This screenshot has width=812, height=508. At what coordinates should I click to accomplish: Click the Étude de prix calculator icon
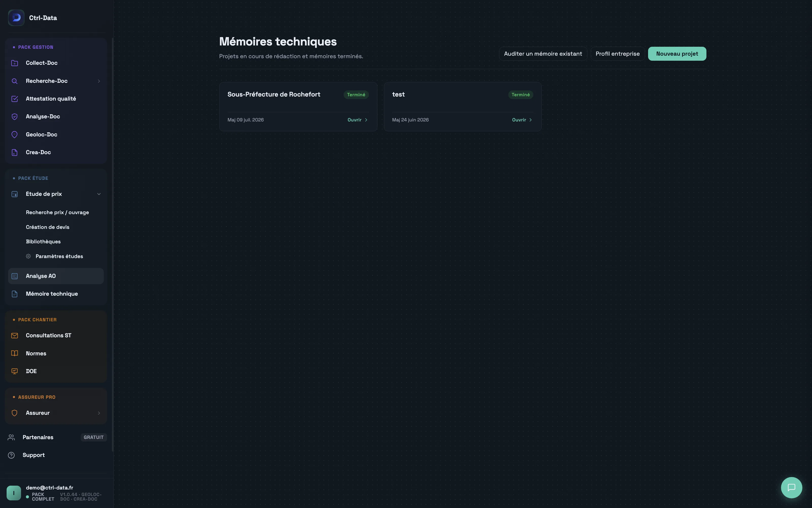click(x=14, y=194)
